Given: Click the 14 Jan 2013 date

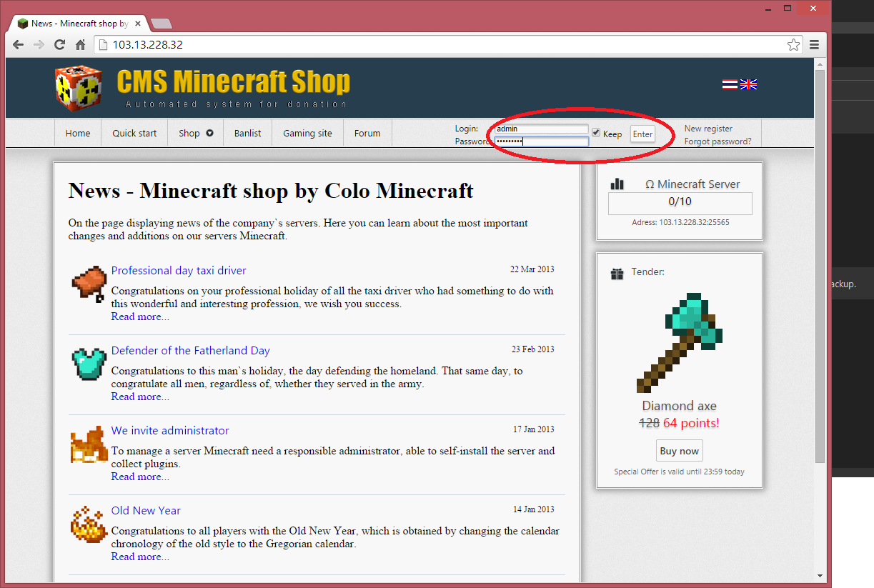Looking at the screenshot, I should click(533, 509).
